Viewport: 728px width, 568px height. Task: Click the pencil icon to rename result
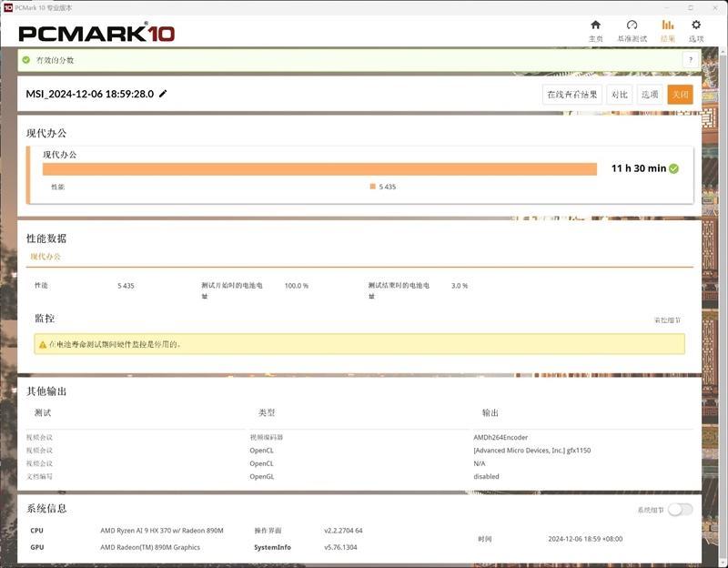163,94
